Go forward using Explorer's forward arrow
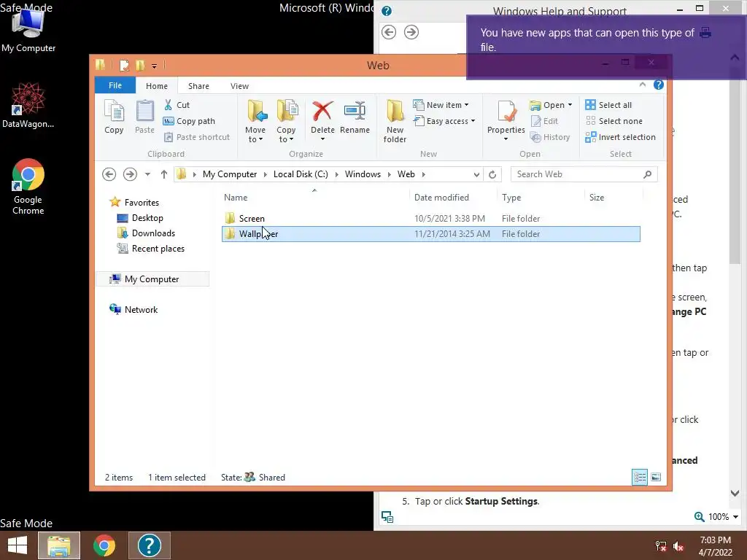Viewport: 747px width, 560px height. pyautogui.click(x=130, y=174)
